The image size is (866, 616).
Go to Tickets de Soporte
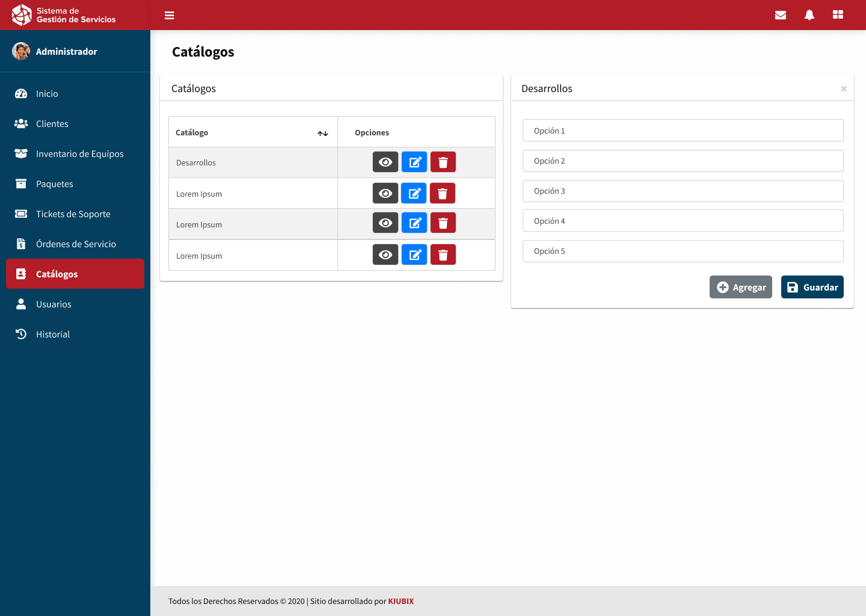tap(73, 214)
